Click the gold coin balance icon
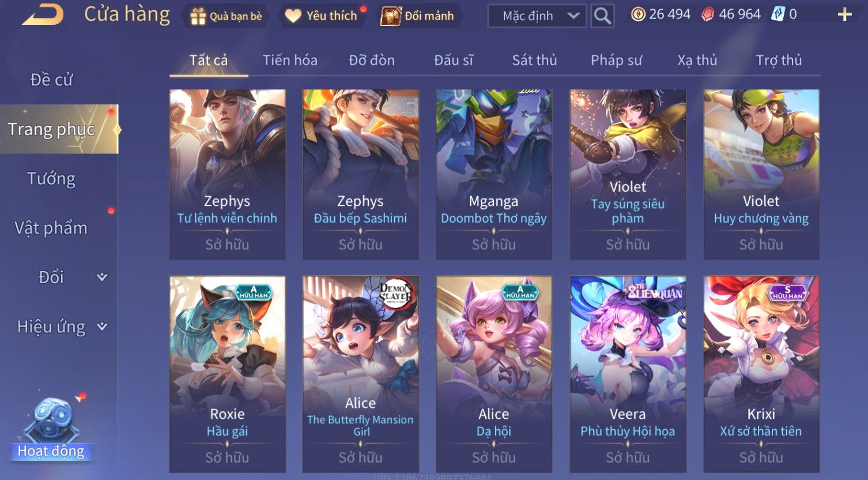Viewport: 868px width, 480px height. click(x=638, y=14)
